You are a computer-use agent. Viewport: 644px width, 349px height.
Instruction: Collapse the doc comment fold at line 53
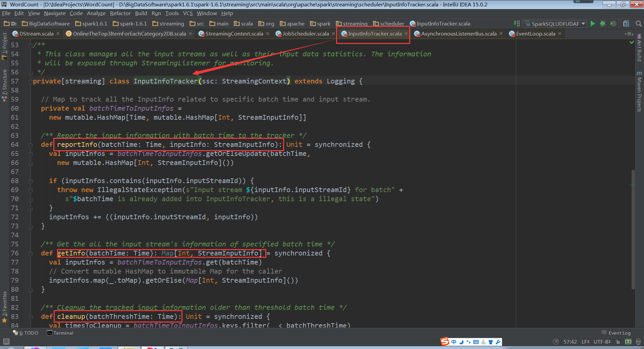coord(31,45)
